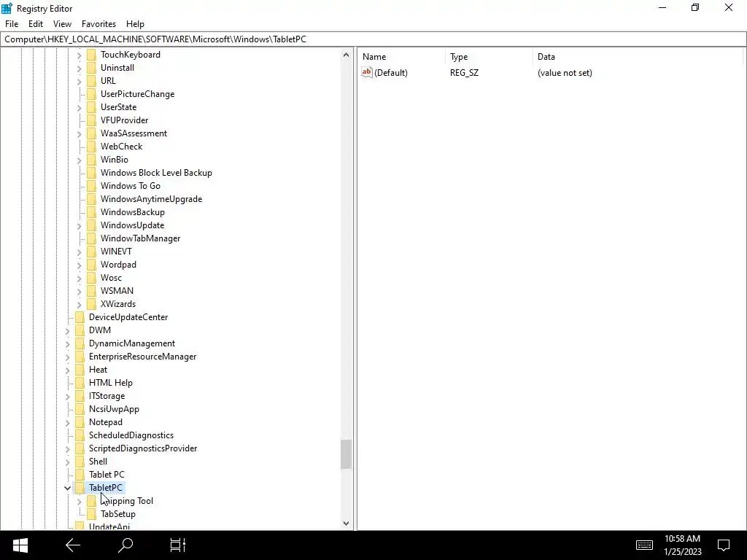Select the Shell key

coord(98,462)
